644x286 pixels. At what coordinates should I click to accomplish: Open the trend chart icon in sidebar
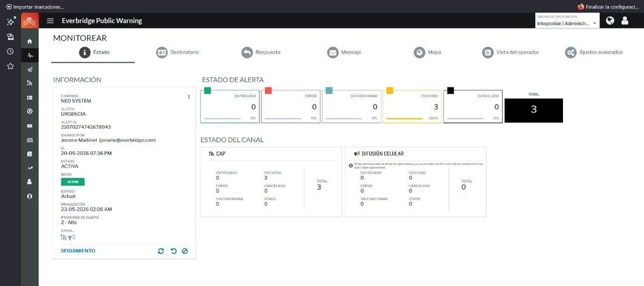(x=30, y=168)
